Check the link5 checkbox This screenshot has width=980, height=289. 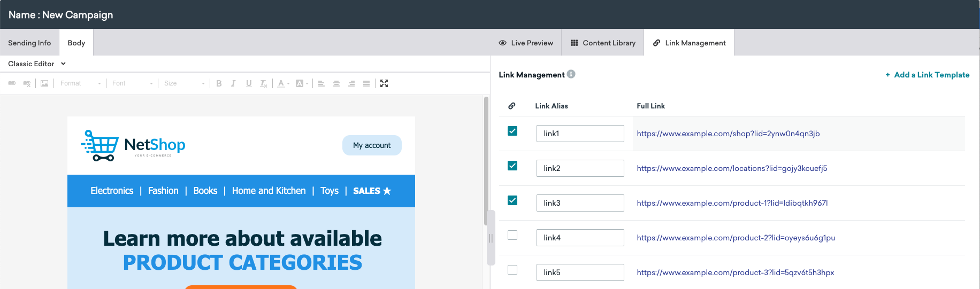(x=512, y=270)
